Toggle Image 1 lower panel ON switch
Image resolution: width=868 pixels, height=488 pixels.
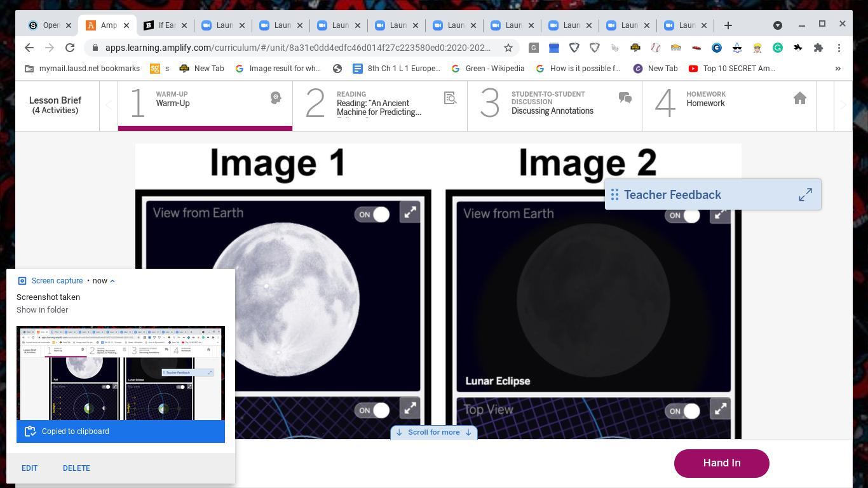pos(372,410)
